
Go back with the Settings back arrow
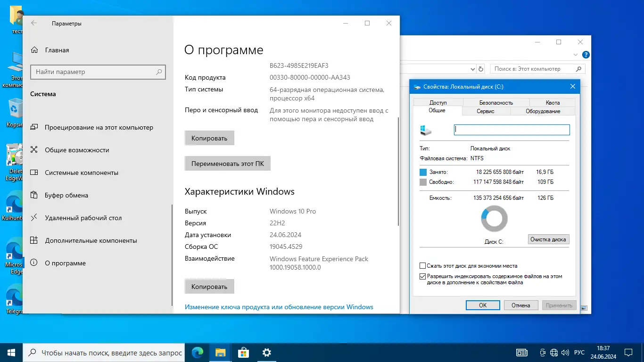click(34, 23)
